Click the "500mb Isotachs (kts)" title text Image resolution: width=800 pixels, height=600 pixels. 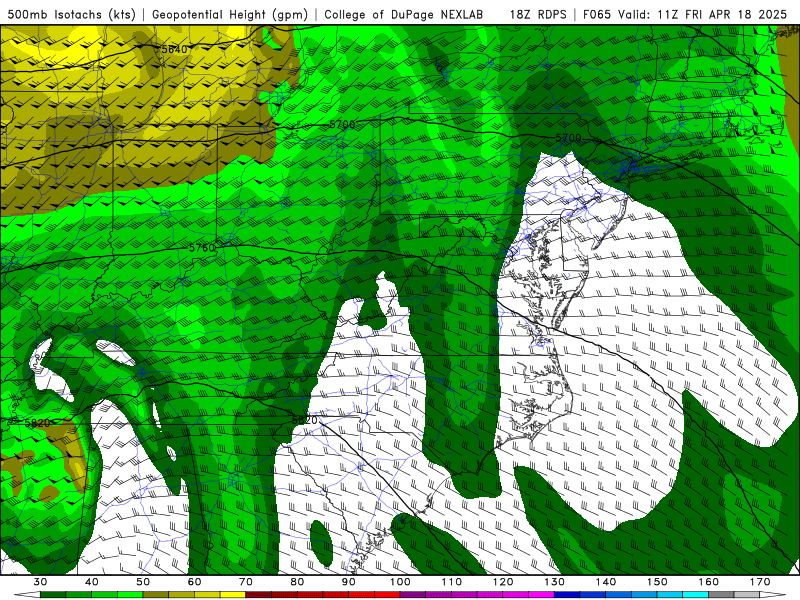pos(71,14)
